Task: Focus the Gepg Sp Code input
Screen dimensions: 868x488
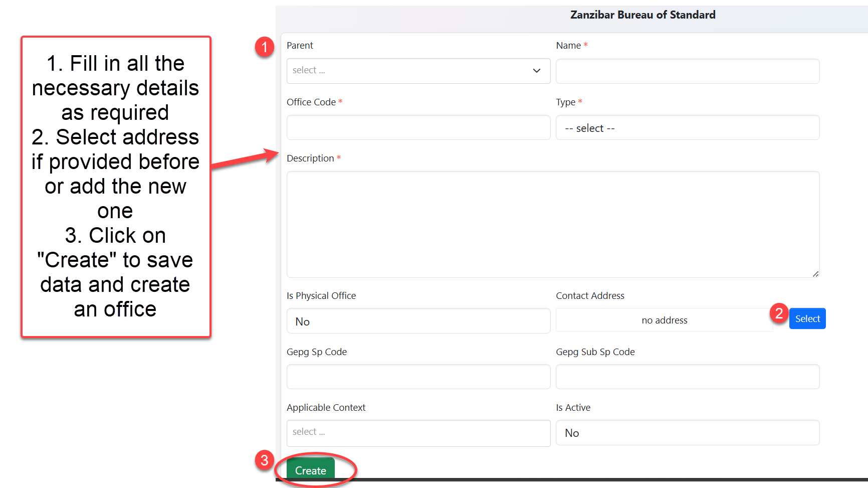Action: (418, 377)
